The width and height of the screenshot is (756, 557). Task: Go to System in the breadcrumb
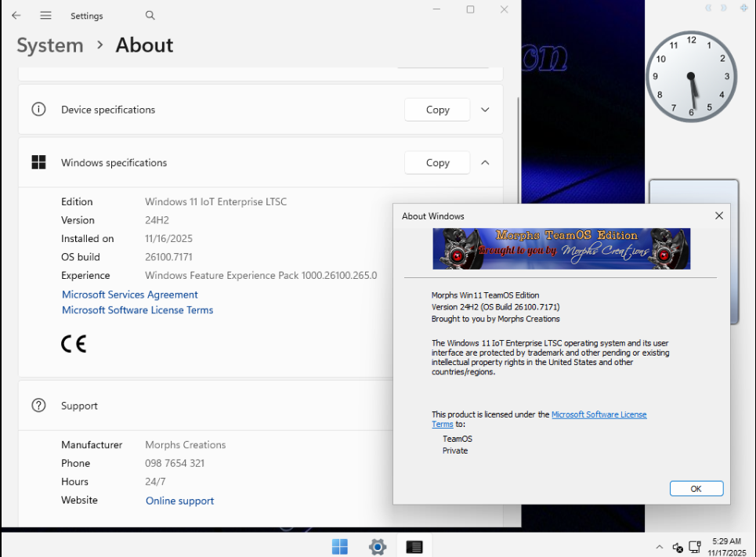[x=50, y=45]
